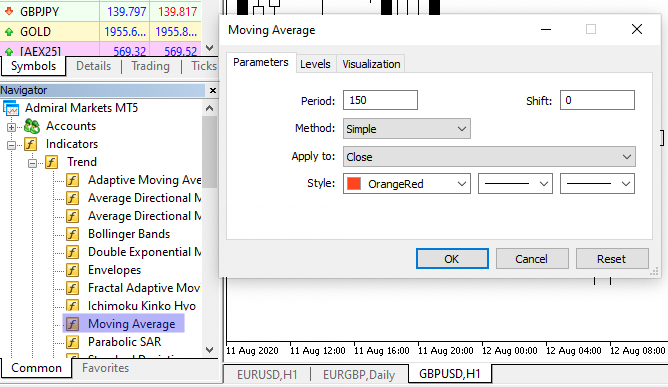Image resolution: width=668 pixels, height=387 pixels.
Task: Click the Indicators folder icon
Action: [x=31, y=144]
